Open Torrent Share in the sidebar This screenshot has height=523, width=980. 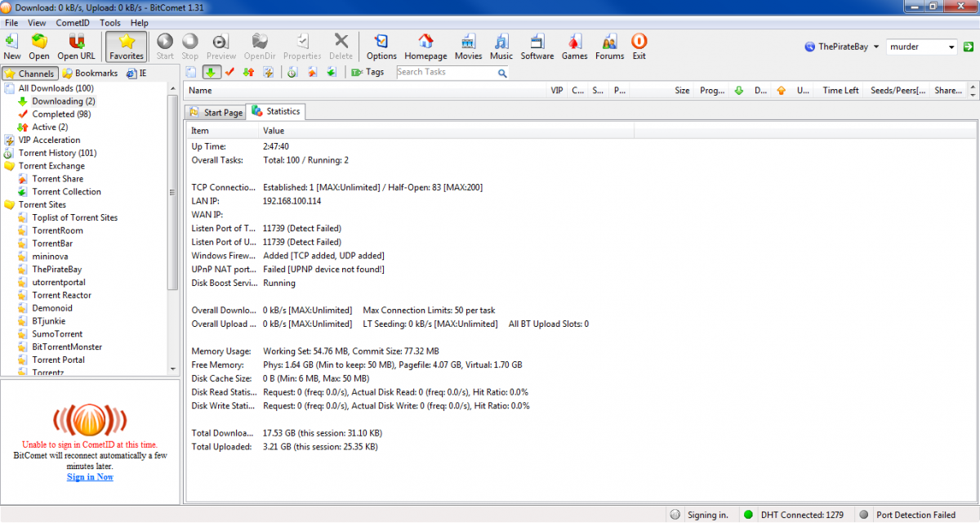point(51,179)
